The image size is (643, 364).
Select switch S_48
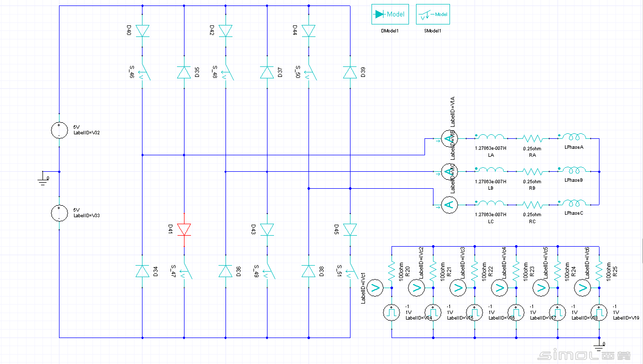[227, 72]
